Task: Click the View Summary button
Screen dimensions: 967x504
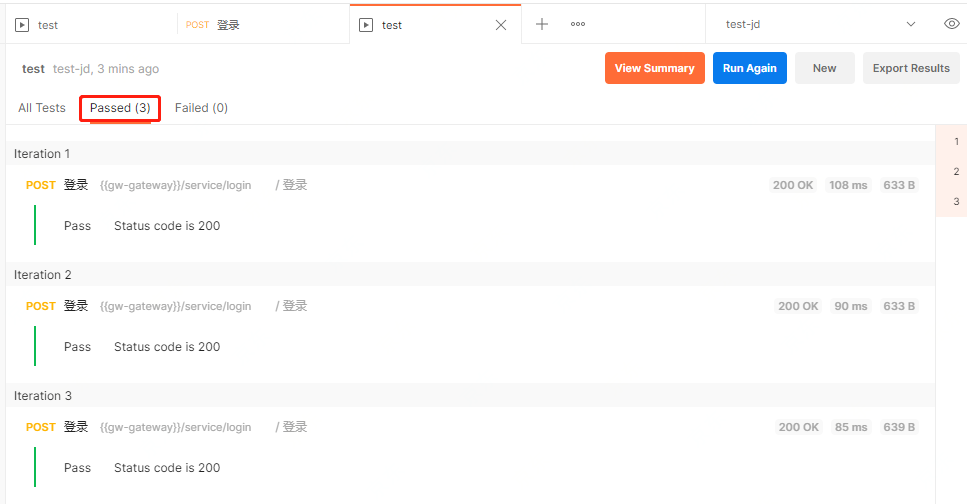Action: 654,68
